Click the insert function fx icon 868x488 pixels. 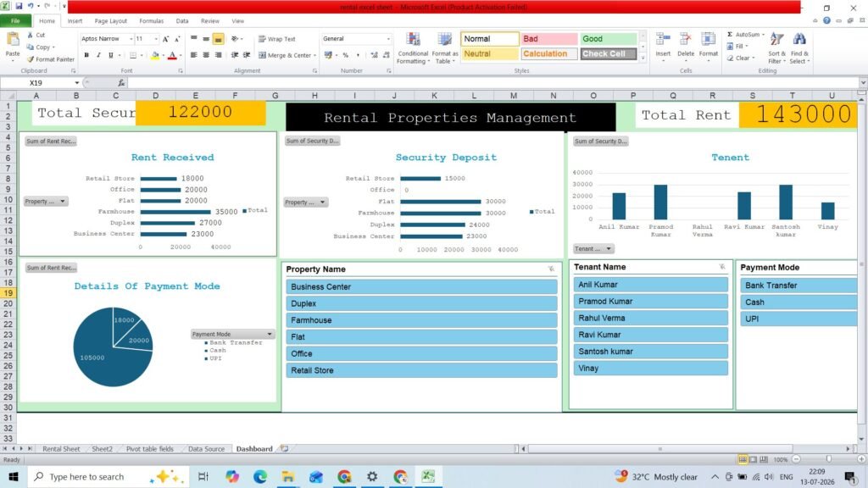[x=121, y=83]
